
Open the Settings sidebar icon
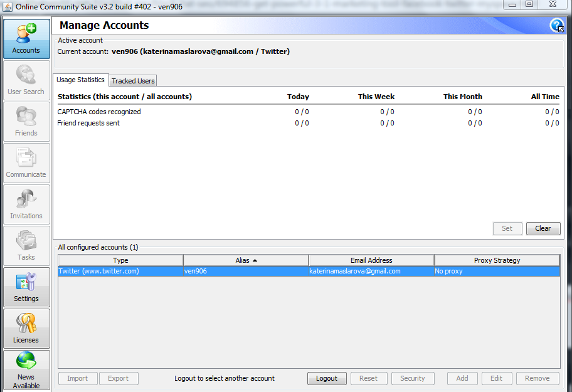pyautogui.click(x=26, y=287)
